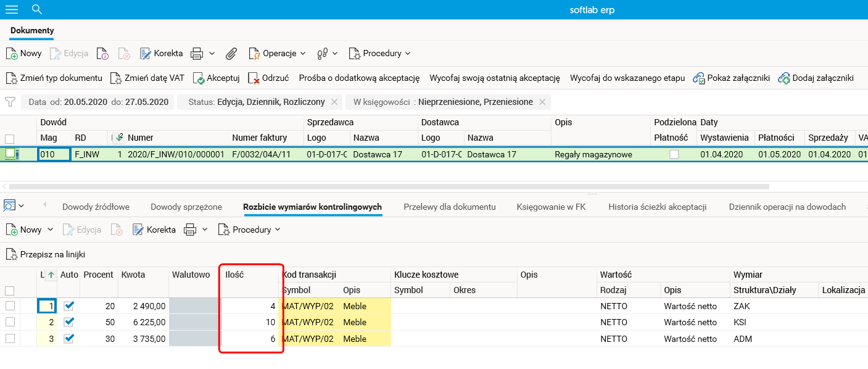Remove the Status filter chip
This screenshot has width=868, height=369.
(x=334, y=102)
